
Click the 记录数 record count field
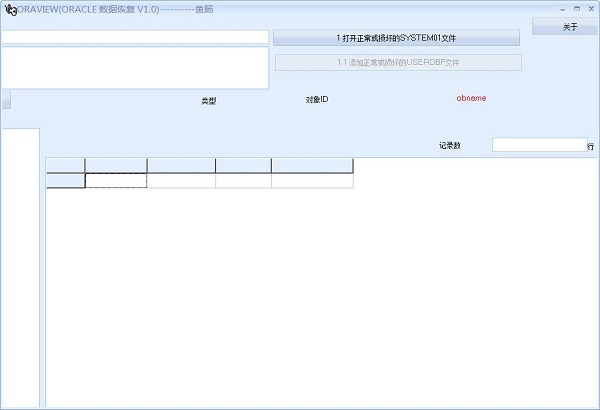[x=540, y=145]
